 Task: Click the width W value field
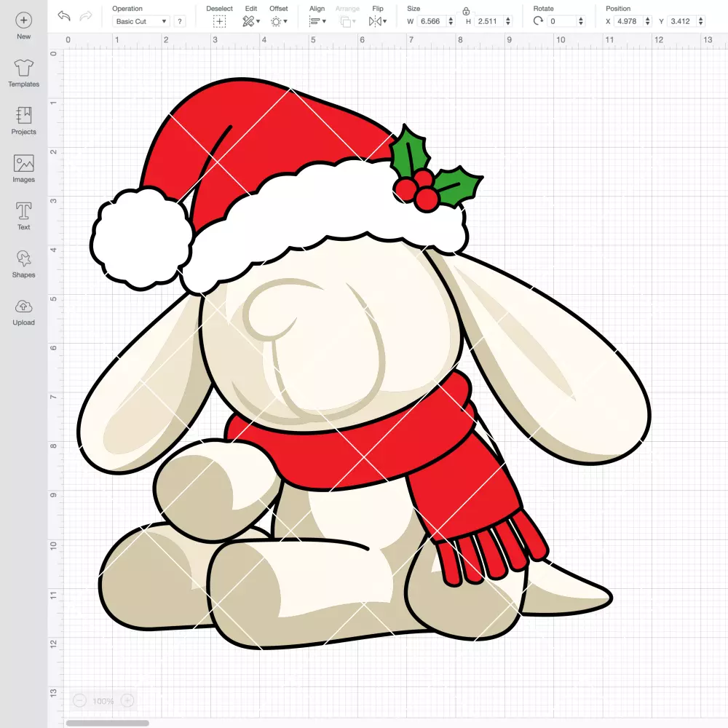431,21
